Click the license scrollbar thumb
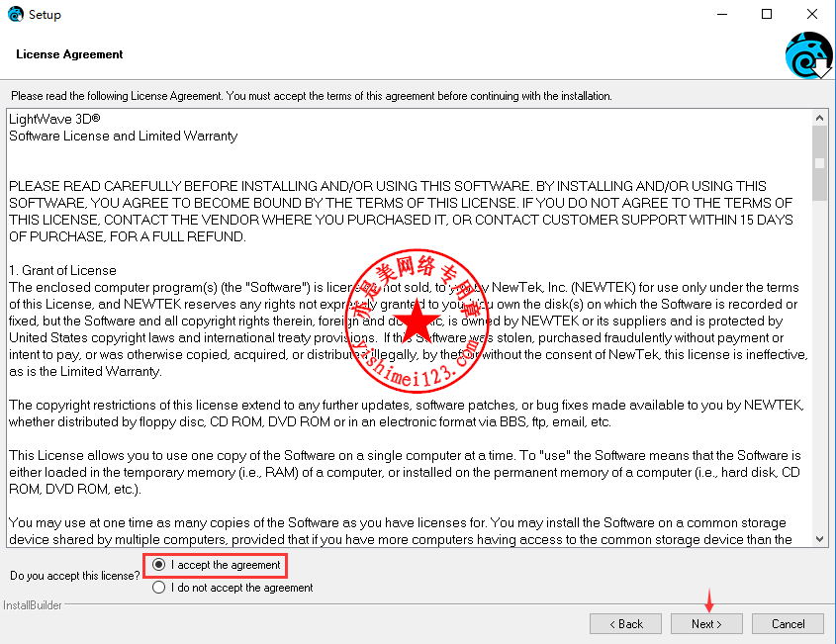Image resolution: width=836 pixels, height=644 pixels. pyautogui.click(x=819, y=163)
